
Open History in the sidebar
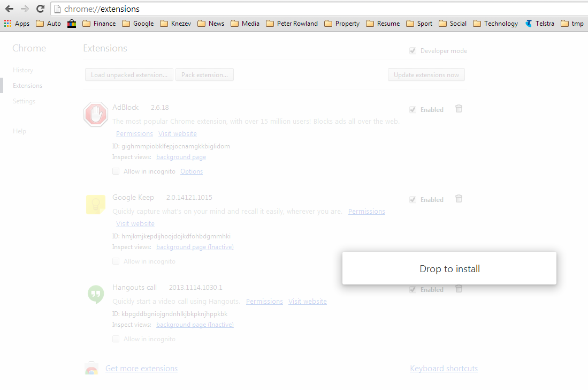pyautogui.click(x=23, y=70)
